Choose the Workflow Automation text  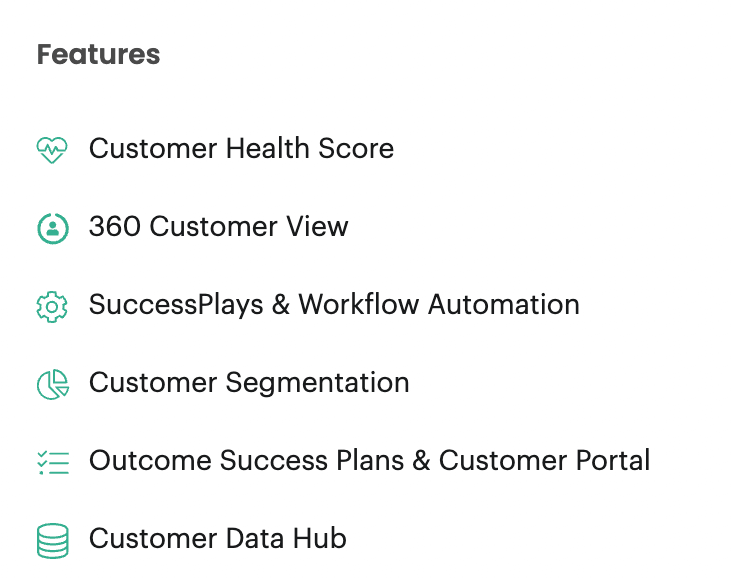[439, 304]
